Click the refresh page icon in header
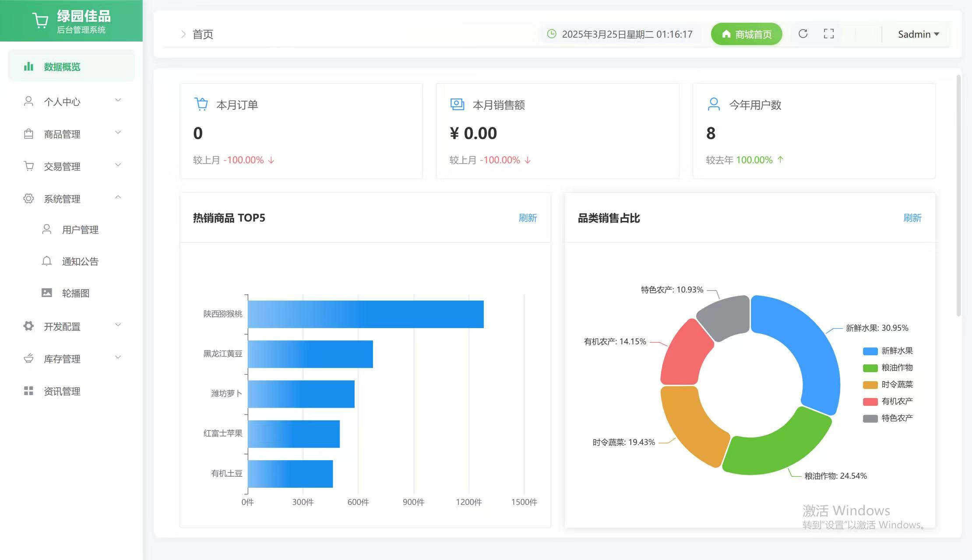Viewport: 972px width, 560px height. point(803,34)
